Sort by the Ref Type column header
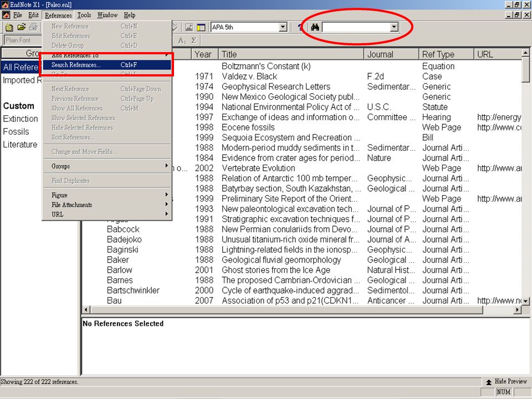 click(447, 54)
